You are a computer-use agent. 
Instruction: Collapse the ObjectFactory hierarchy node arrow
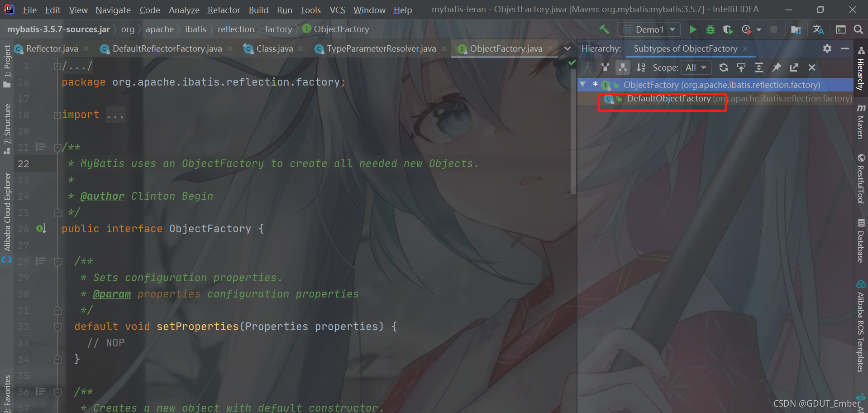click(583, 84)
